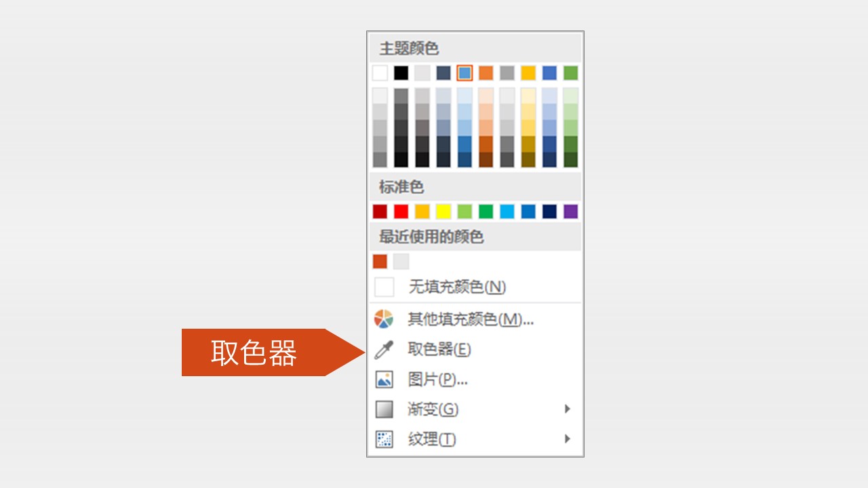Click the gradient icon beside 渐变
868x488 pixels.
[x=384, y=409]
